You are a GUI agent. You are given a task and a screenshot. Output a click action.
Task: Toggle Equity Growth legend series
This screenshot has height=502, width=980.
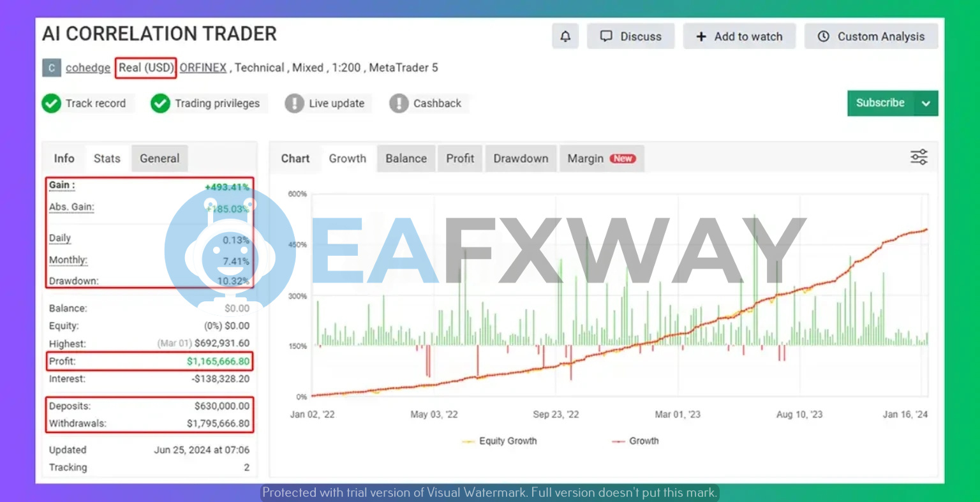pyautogui.click(x=500, y=441)
